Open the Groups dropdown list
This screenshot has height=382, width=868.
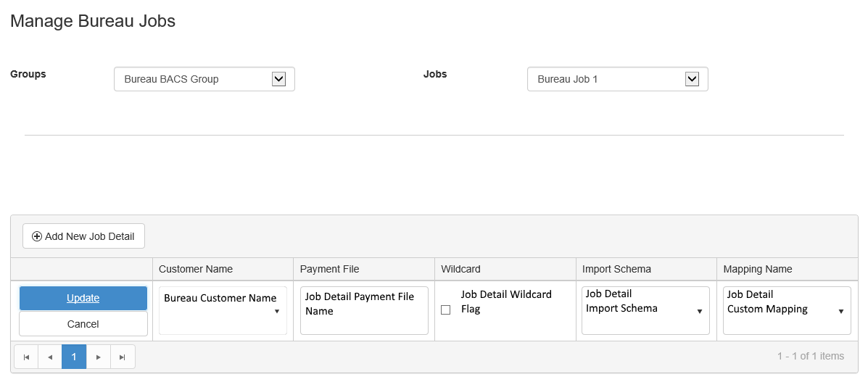point(278,79)
